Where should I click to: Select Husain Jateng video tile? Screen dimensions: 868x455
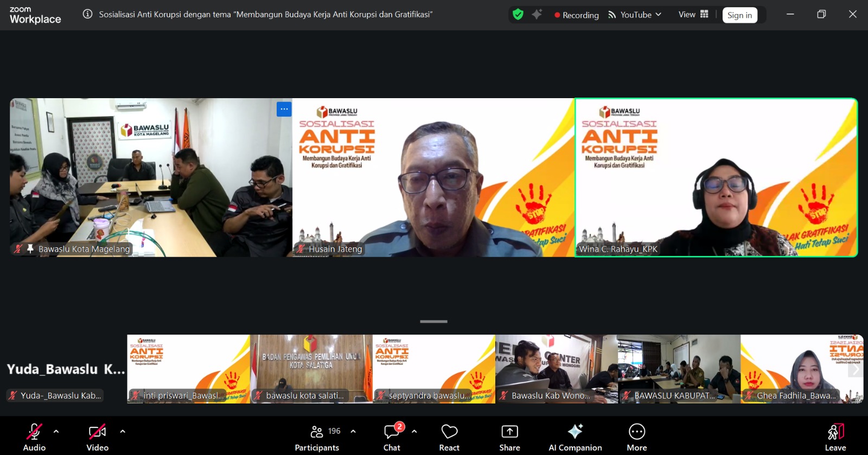click(433, 177)
